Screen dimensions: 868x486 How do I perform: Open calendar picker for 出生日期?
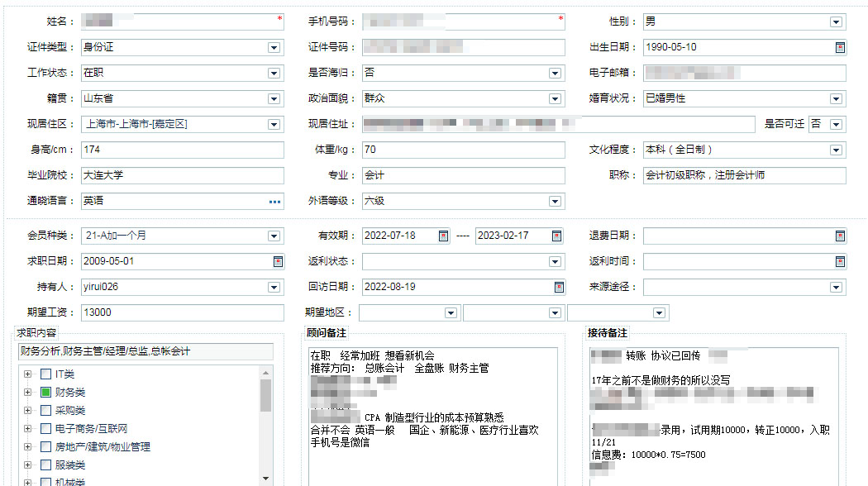pyautogui.click(x=840, y=48)
